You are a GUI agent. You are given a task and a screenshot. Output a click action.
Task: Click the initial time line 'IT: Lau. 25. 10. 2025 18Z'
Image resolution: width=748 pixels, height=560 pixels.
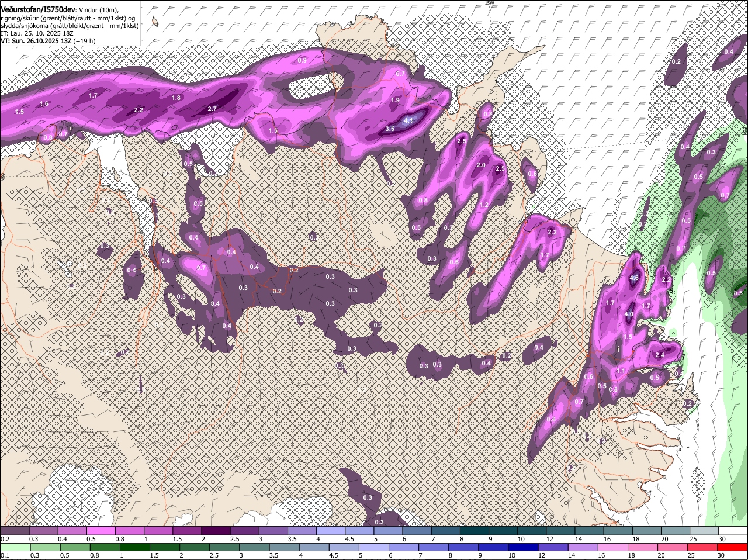pyautogui.click(x=36, y=34)
